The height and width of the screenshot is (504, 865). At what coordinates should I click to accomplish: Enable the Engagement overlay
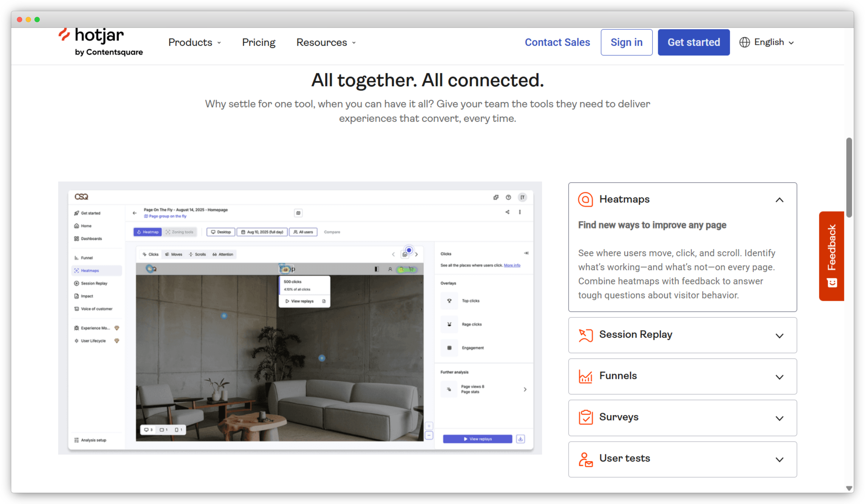click(449, 347)
